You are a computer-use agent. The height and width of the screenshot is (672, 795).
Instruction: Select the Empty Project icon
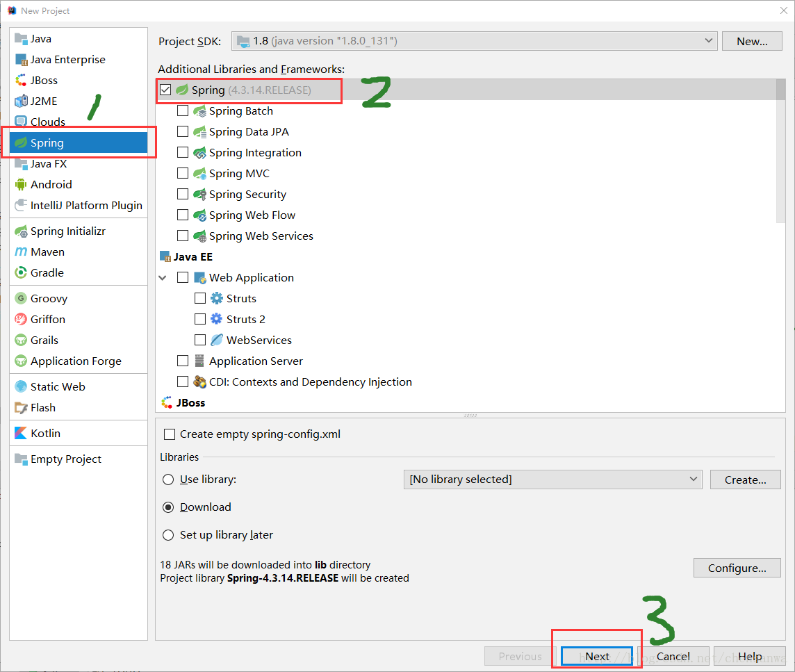pos(21,459)
